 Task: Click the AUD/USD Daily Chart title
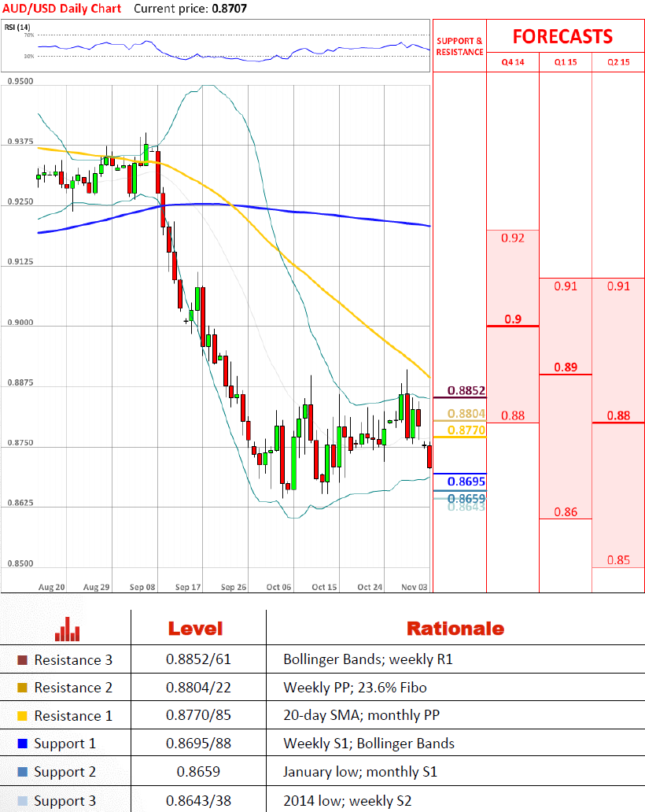point(61,9)
